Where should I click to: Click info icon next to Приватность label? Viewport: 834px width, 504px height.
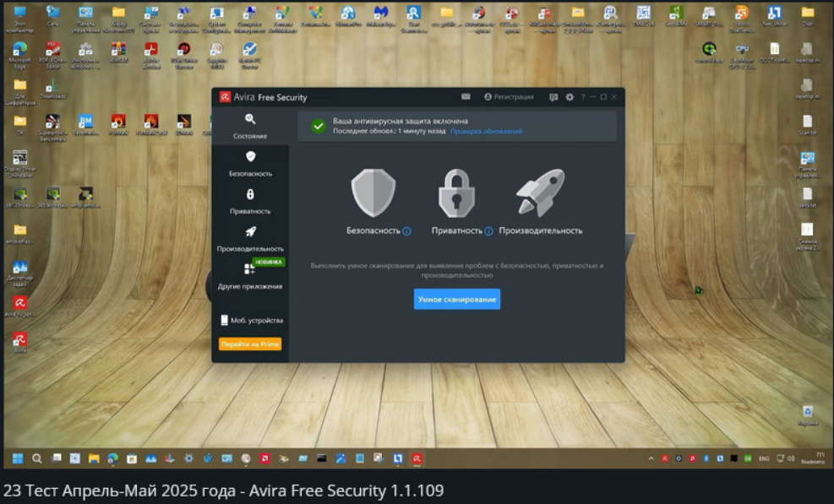(488, 230)
